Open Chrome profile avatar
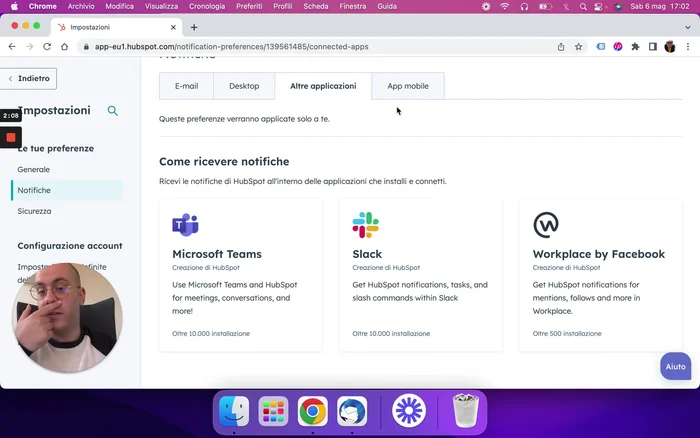 tap(670, 46)
